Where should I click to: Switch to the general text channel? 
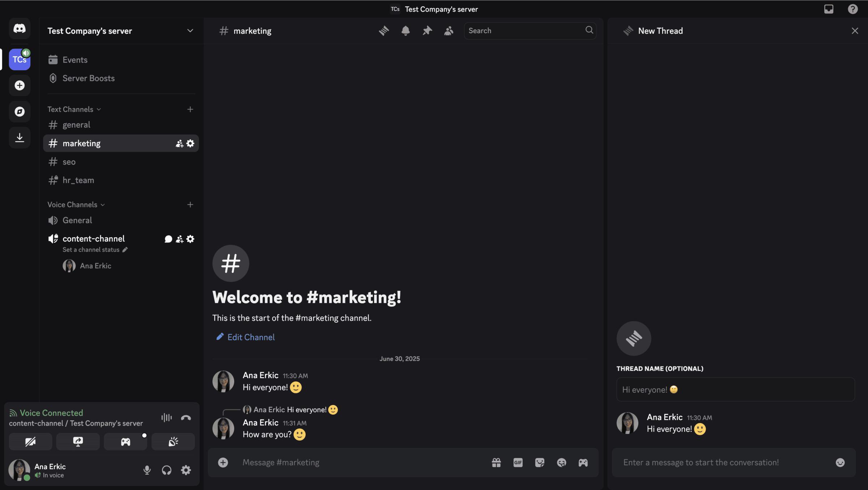click(x=121, y=125)
